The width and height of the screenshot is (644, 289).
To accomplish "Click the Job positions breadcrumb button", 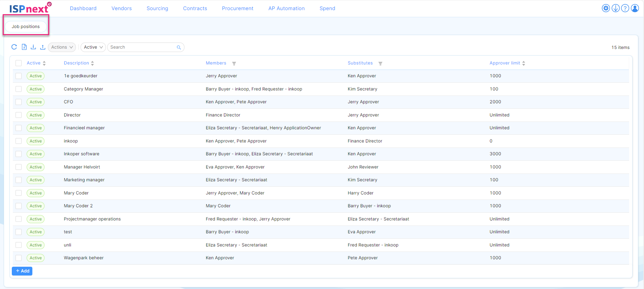I will [x=26, y=26].
